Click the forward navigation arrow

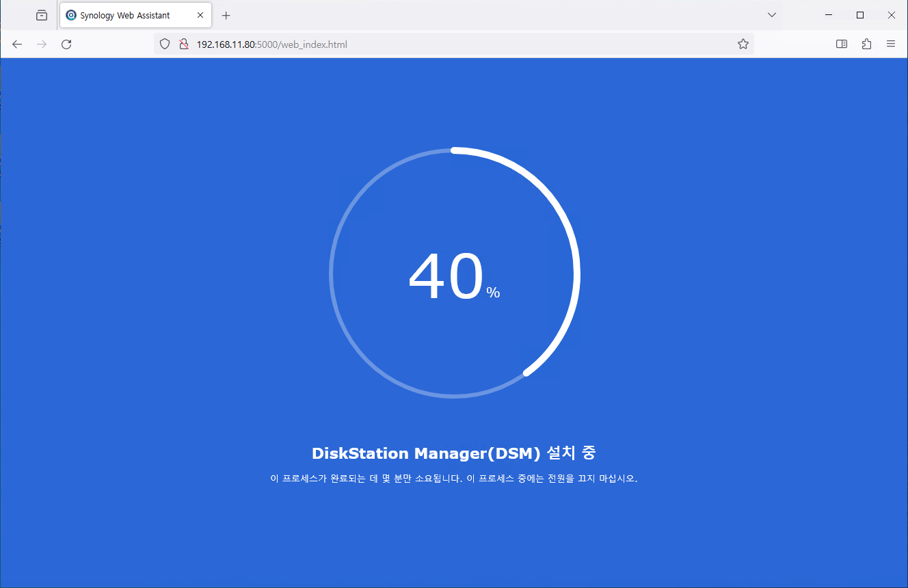42,44
